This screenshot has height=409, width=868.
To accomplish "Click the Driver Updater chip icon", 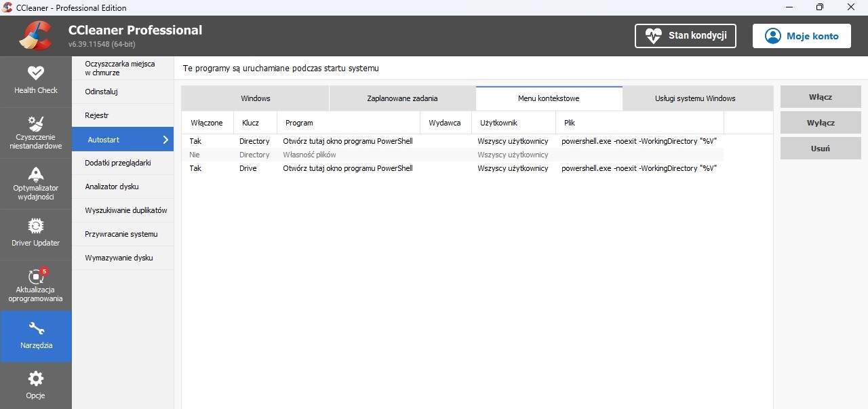I will click(36, 226).
